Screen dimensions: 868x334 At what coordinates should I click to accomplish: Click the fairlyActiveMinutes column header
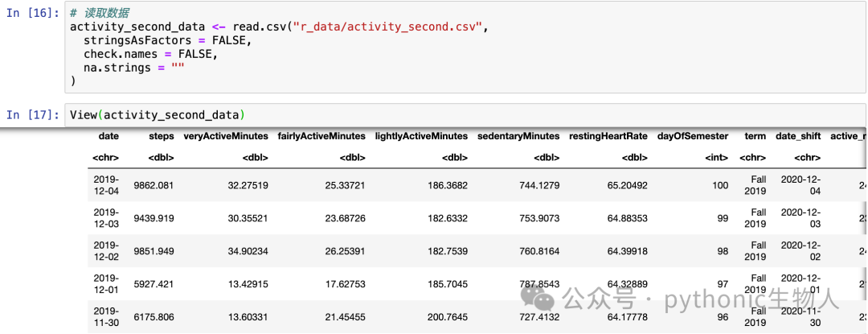tap(321, 136)
